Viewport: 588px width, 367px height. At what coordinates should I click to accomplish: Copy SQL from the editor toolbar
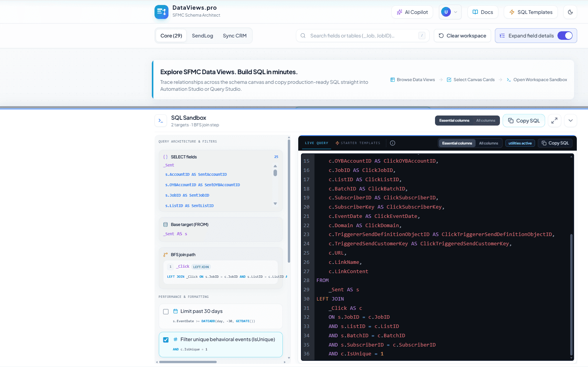(555, 143)
